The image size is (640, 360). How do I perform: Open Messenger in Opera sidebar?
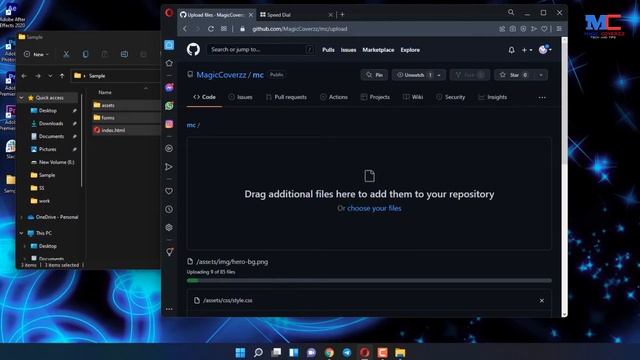(169, 87)
